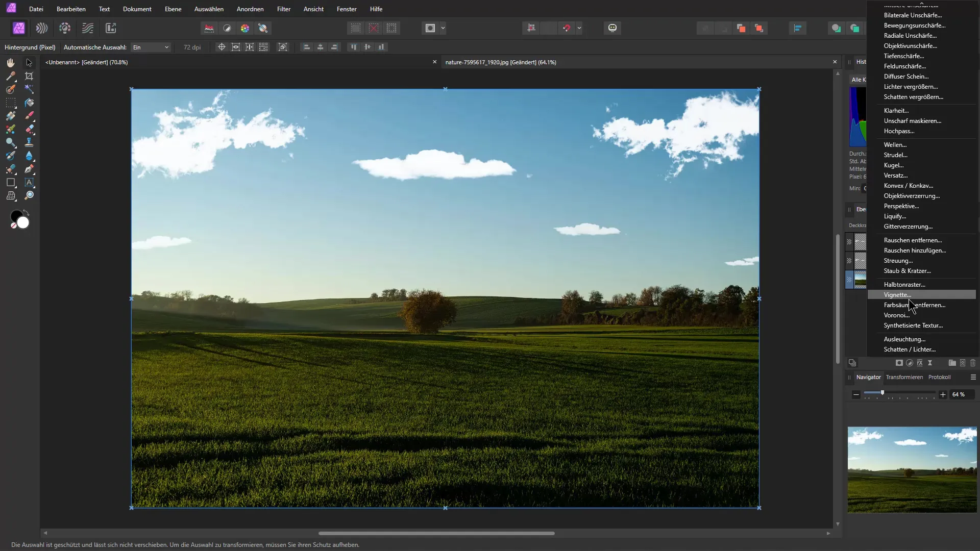Select the Erase Brush tool
Screen dimensions: 980x551
29,129
